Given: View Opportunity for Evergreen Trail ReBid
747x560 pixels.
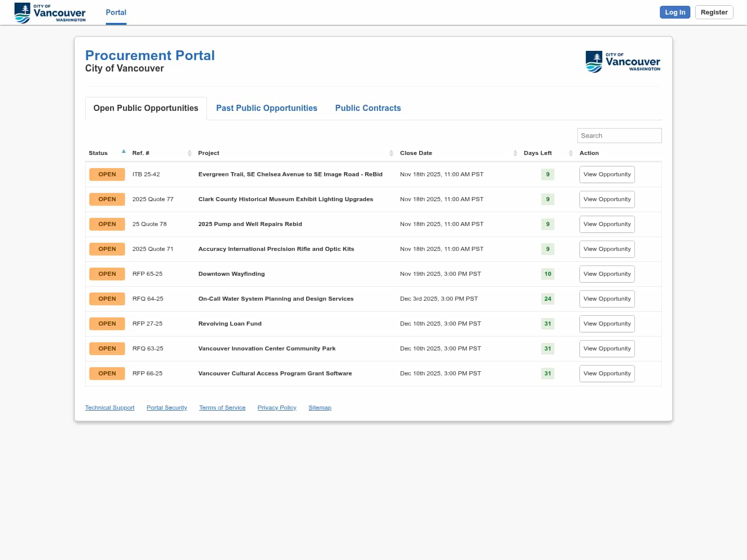Looking at the screenshot, I should tap(606, 174).
